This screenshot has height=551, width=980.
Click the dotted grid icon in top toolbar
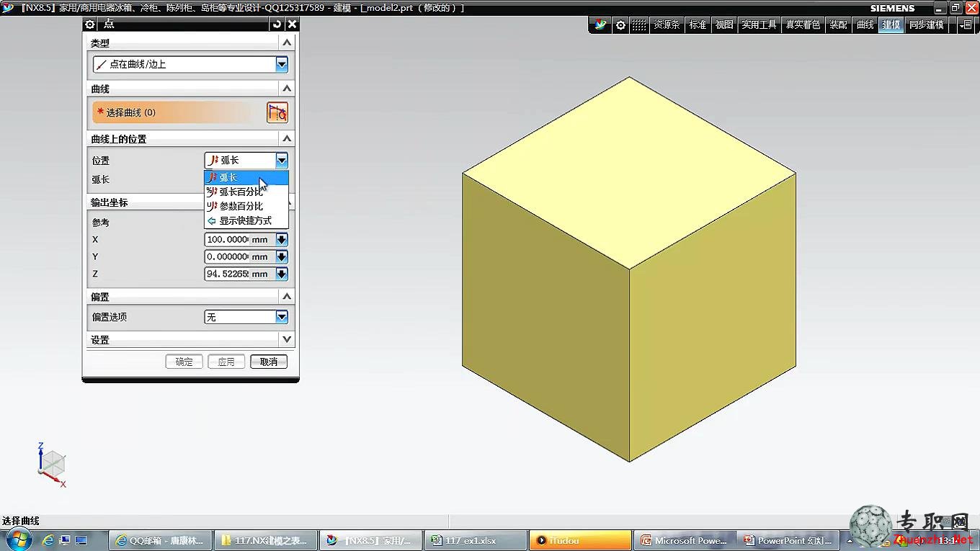click(639, 25)
